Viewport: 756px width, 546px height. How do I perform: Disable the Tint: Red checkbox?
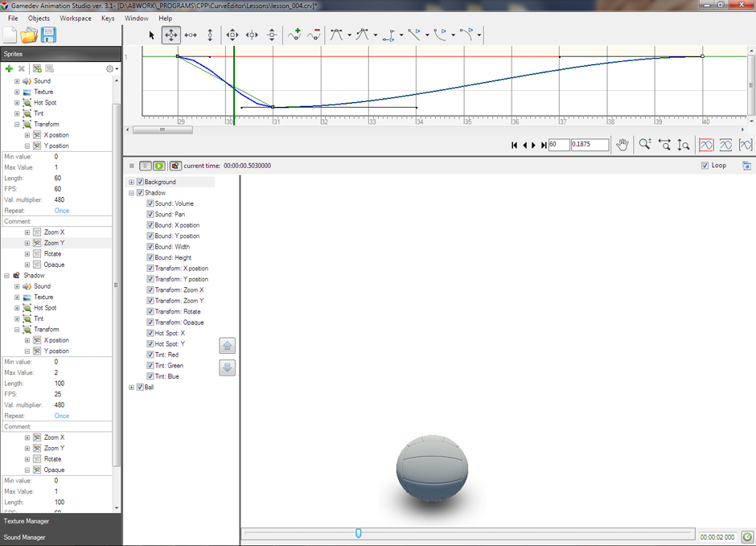tap(150, 355)
